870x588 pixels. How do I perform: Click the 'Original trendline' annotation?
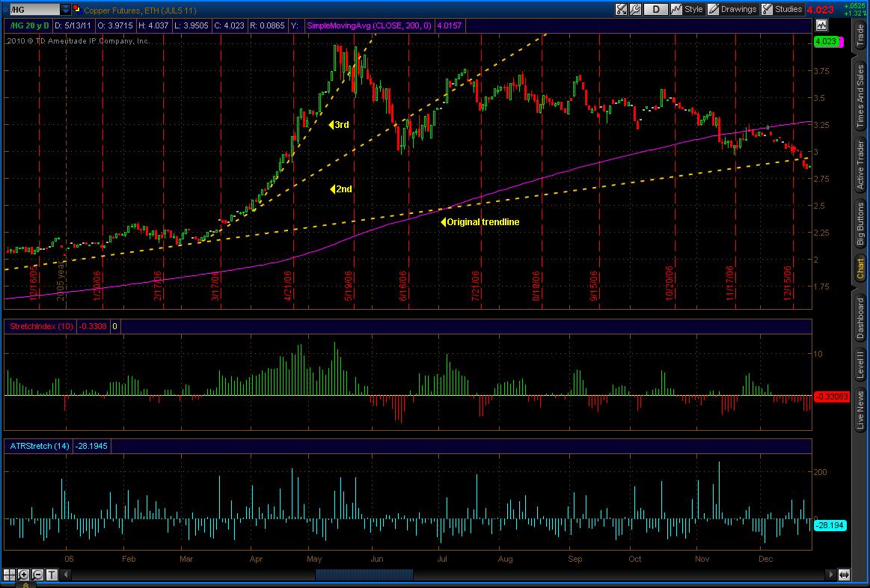point(480,222)
